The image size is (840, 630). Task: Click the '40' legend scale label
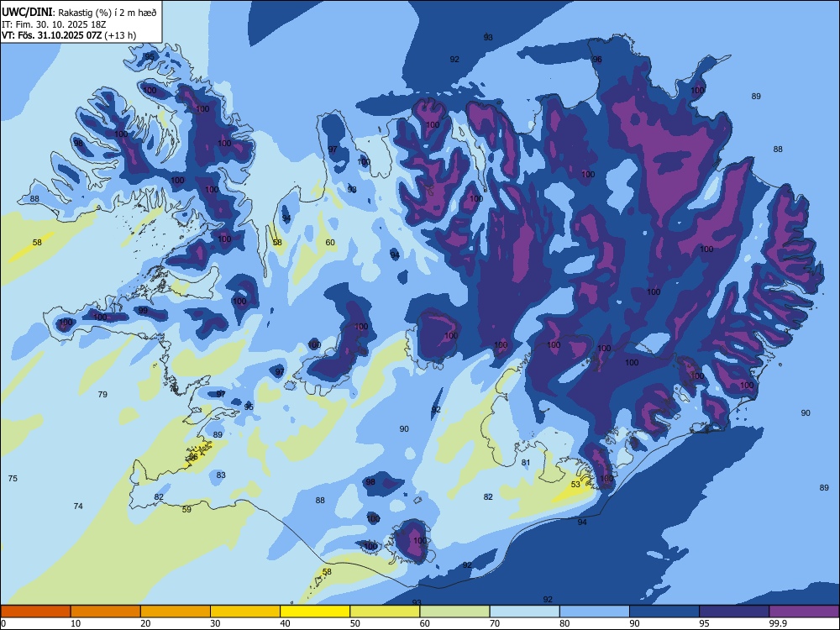285,623
